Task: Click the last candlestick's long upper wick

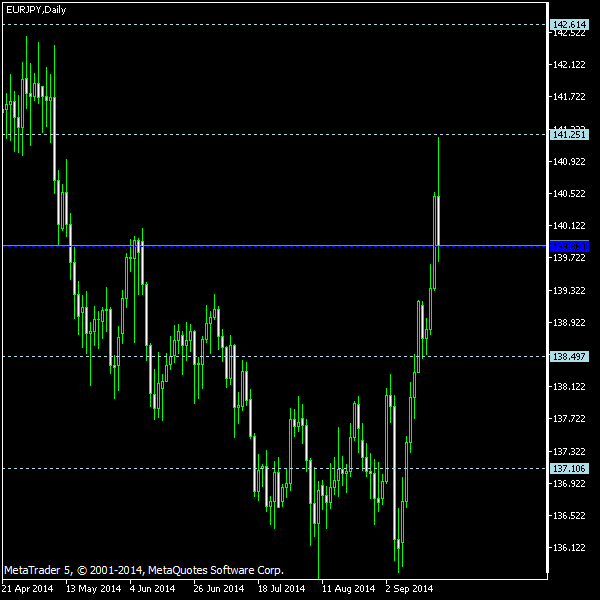Action: click(439, 166)
